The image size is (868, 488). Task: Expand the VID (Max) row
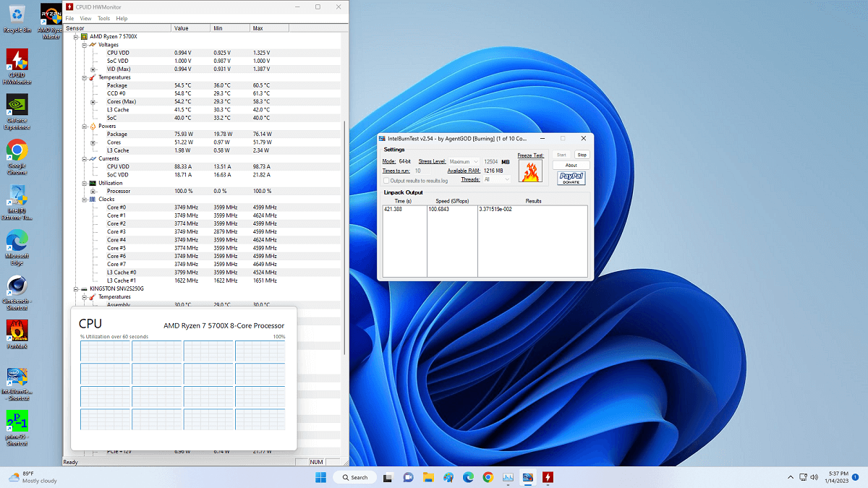click(x=93, y=69)
